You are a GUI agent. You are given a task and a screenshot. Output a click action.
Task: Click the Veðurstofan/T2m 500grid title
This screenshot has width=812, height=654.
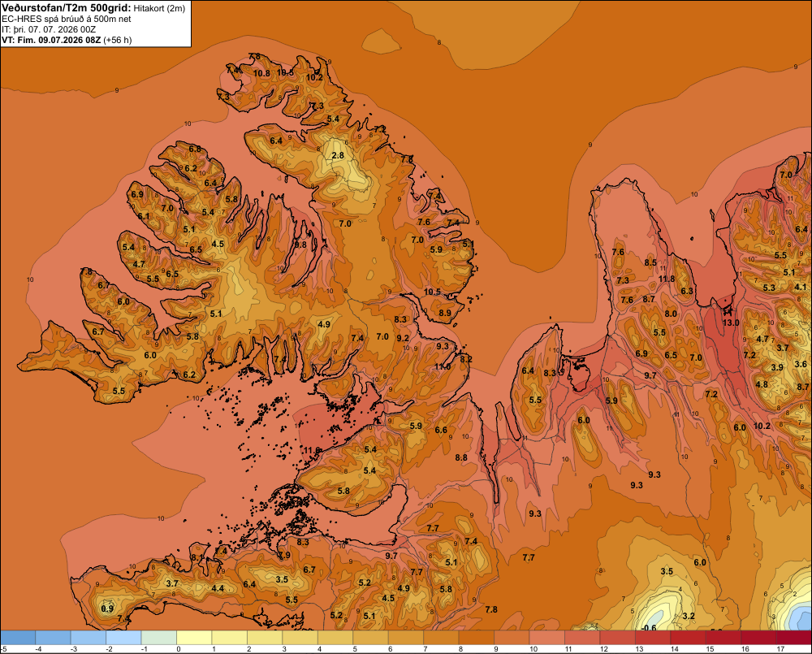click(x=67, y=7)
